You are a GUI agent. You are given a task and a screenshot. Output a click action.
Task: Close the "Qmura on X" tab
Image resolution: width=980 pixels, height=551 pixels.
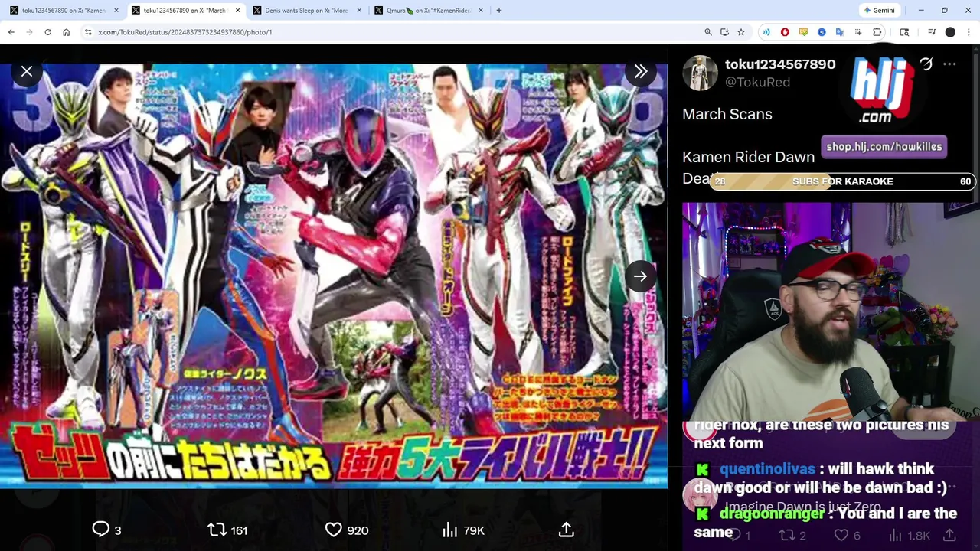coord(482,11)
